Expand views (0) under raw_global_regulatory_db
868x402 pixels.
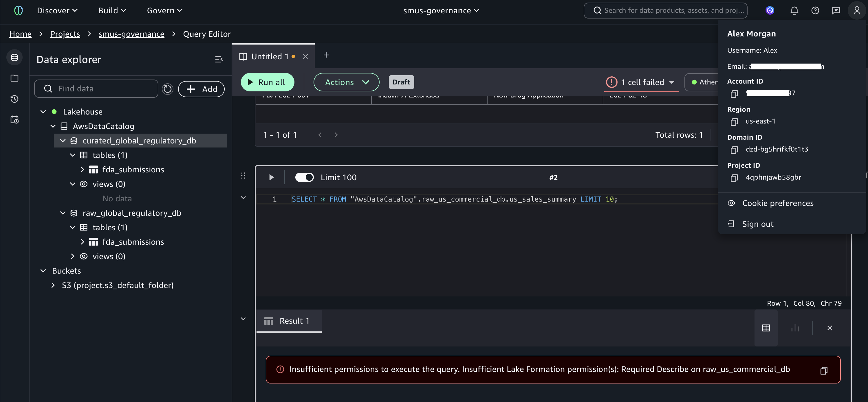[x=73, y=256]
